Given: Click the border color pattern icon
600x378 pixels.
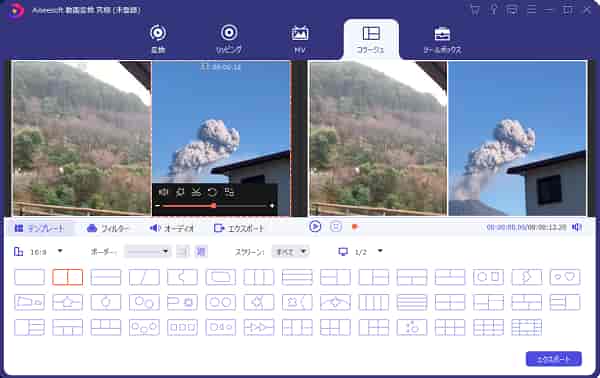Looking at the screenshot, I should (x=201, y=252).
